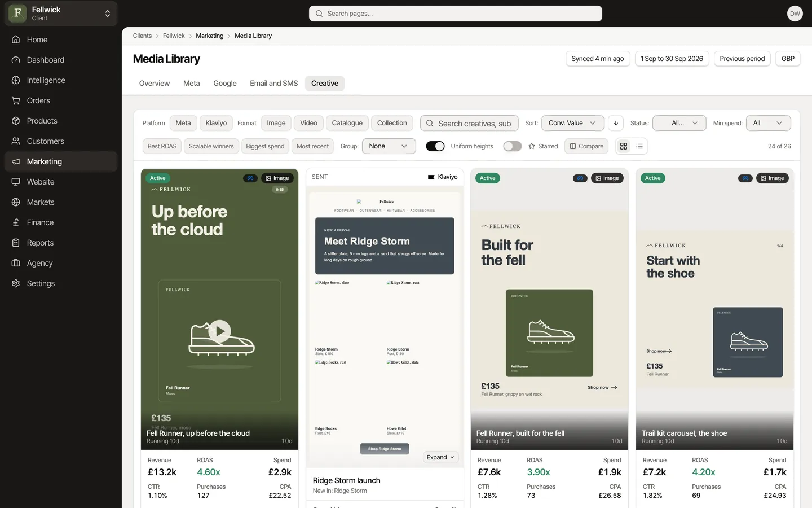Toggle the Klaviyo platform filter
Image resolution: width=812 pixels, height=508 pixels.
point(216,123)
